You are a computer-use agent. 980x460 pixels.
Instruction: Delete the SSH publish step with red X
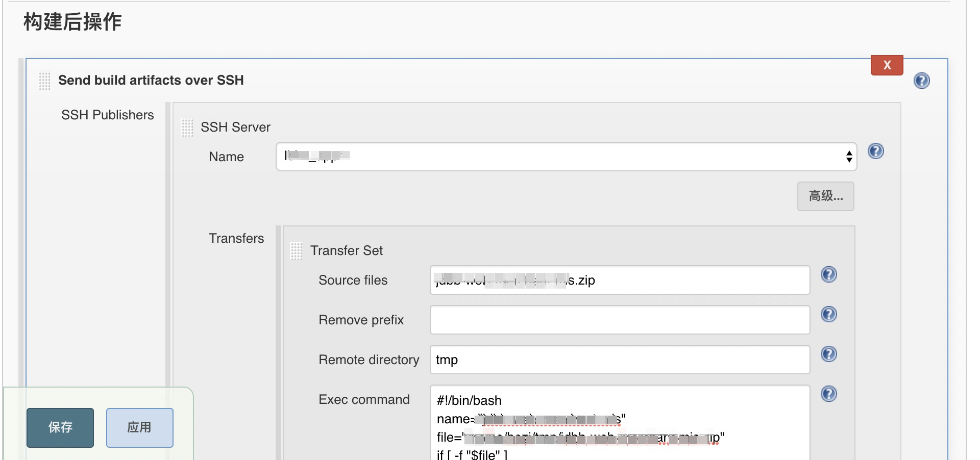887,65
